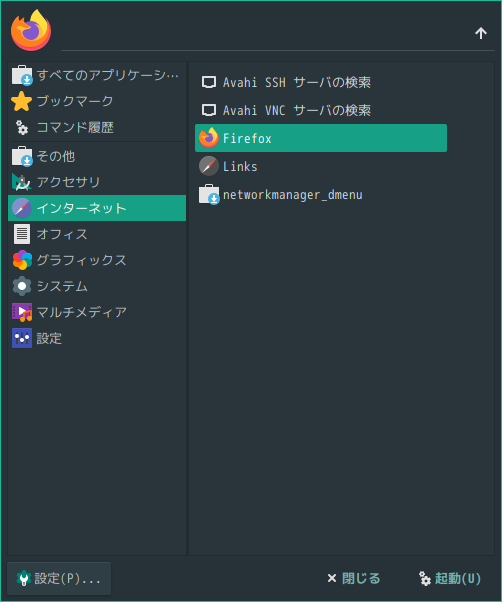Click the ブックマーク star icon
502x602 pixels.
(x=22, y=101)
